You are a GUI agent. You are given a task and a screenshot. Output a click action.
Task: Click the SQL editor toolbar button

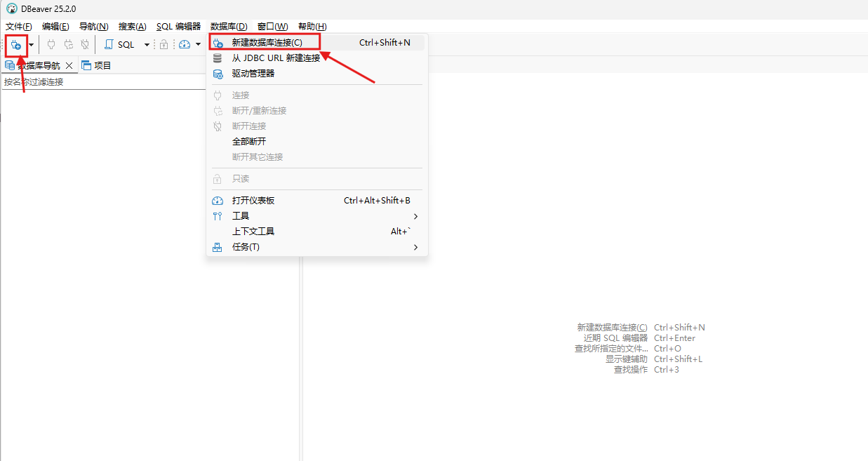pyautogui.click(x=120, y=45)
